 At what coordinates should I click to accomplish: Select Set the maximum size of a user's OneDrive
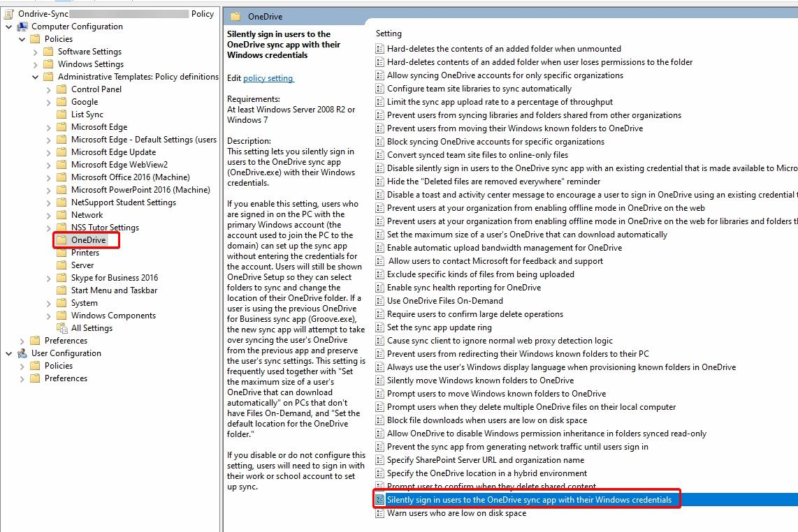tap(527, 235)
